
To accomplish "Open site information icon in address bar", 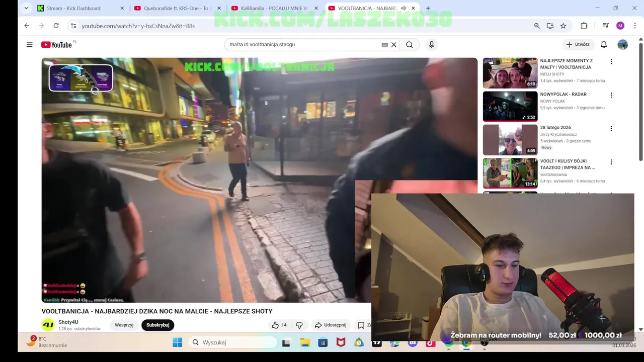I will (73, 26).
